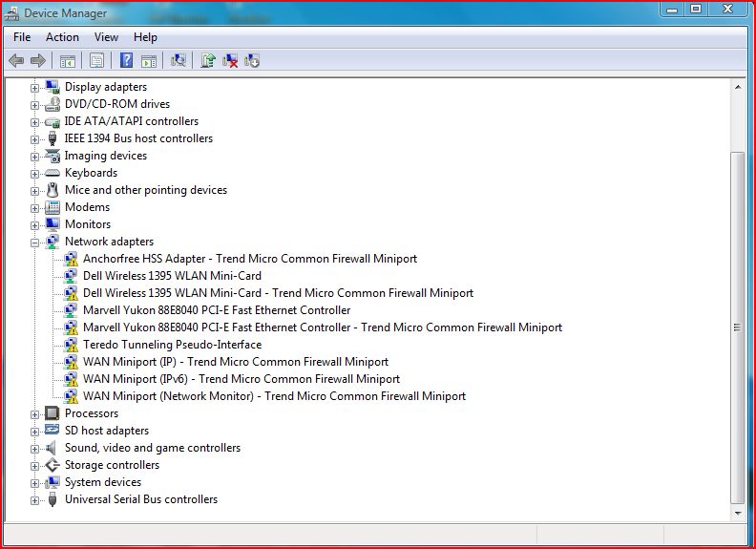This screenshot has height=549, width=756.
Task: Click the Display adapters category icon
Action: (52, 87)
